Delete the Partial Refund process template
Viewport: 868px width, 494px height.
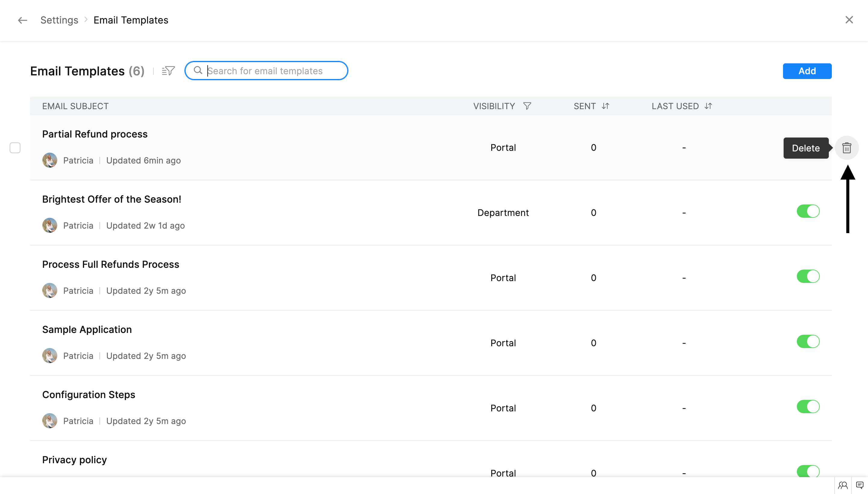pos(847,148)
